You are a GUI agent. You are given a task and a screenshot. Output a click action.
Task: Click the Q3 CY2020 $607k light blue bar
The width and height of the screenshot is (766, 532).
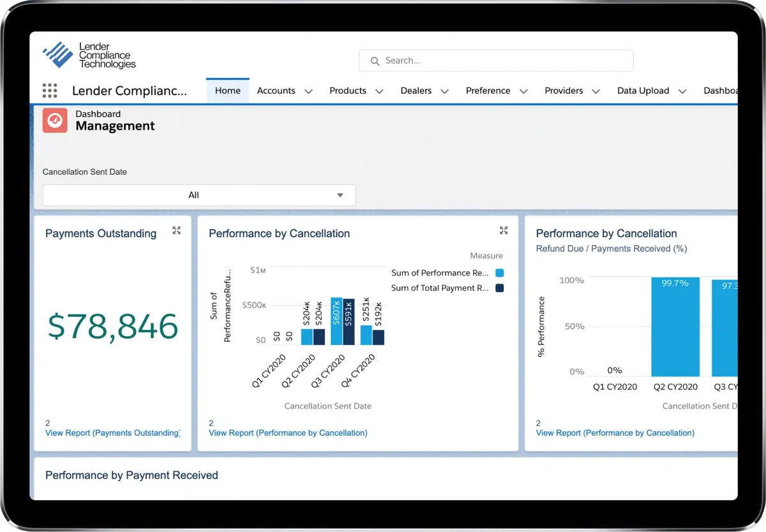click(336, 321)
